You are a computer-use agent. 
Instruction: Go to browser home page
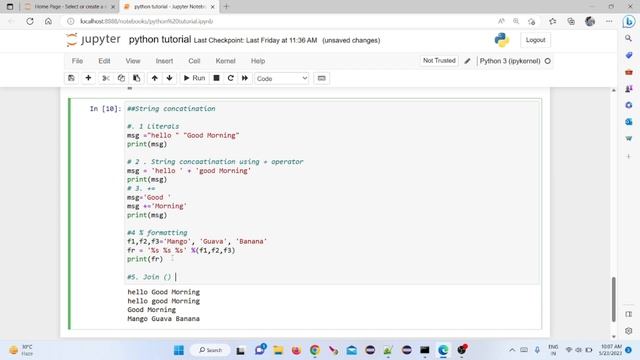(48, 21)
